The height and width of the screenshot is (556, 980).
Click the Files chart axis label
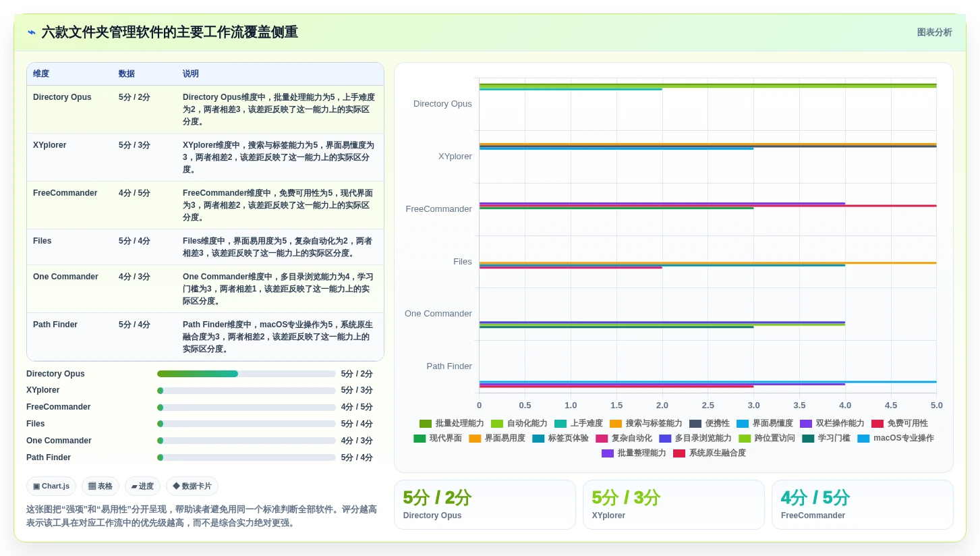(463, 262)
